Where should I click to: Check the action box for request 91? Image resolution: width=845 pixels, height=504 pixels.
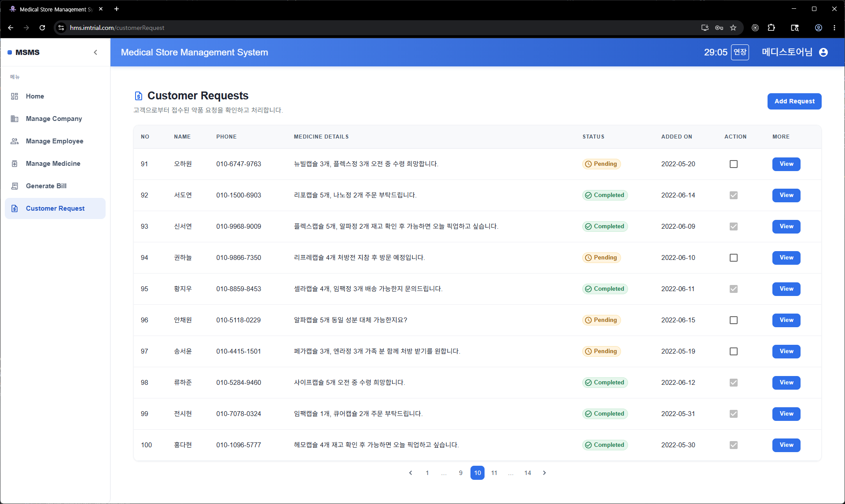pyautogui.click(x=734, y=164)
